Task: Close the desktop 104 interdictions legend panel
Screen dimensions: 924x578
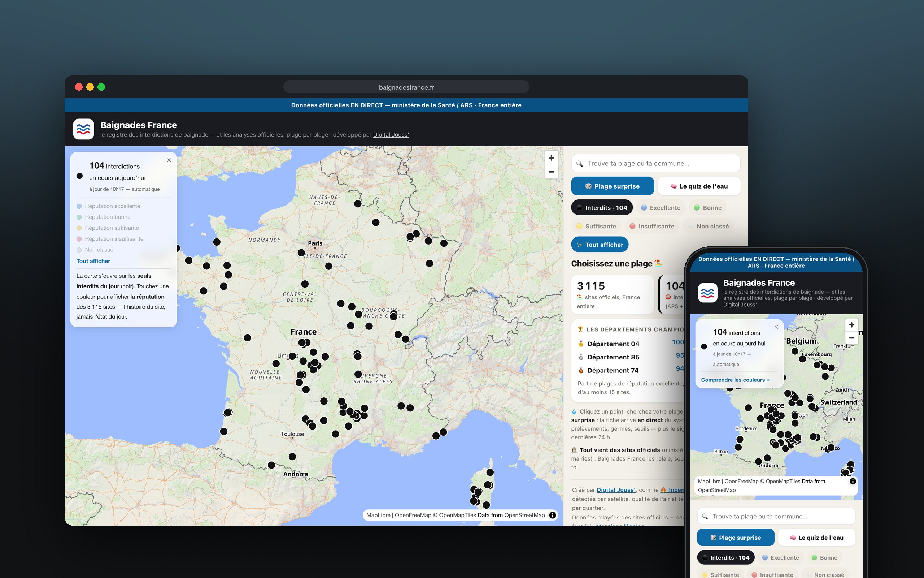Action: [x=169, y=160]
